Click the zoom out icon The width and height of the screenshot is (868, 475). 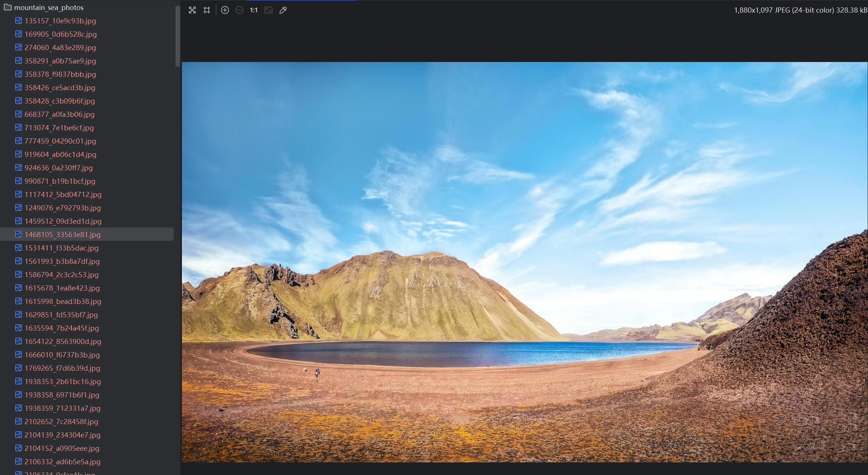(239, 10)
